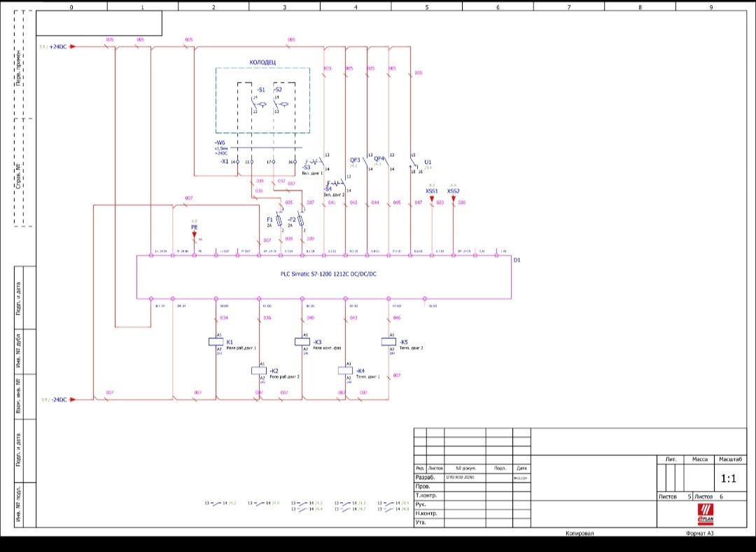Select the -S2 float switch contact
This screenshot has height=552, width=756.
click(279, 104)
